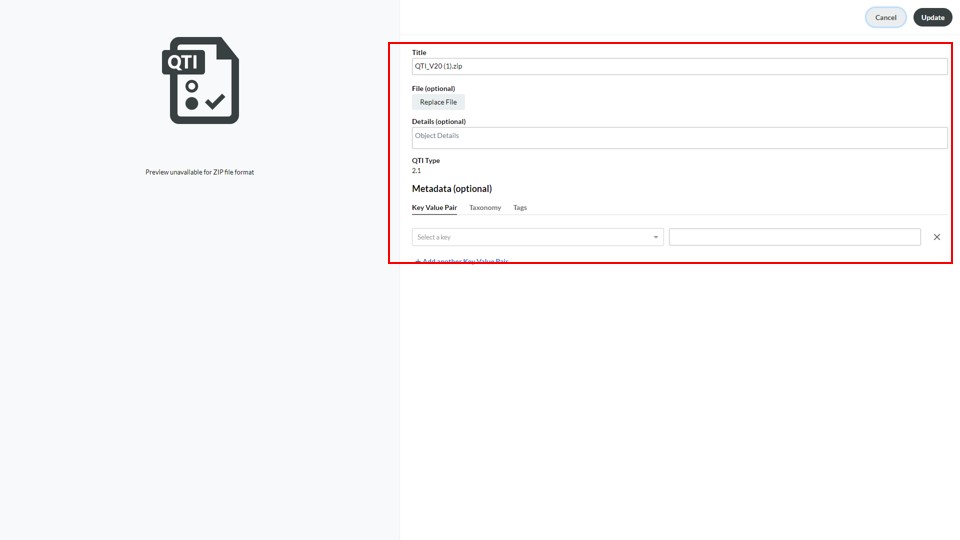Click the Object Details text area

(679, 138)
